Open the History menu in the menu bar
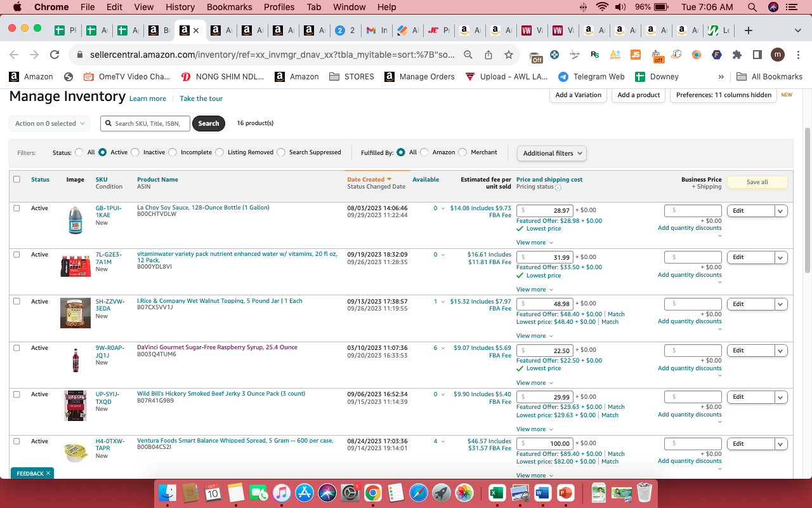This screenshot has width=812, height=508. 180,7
